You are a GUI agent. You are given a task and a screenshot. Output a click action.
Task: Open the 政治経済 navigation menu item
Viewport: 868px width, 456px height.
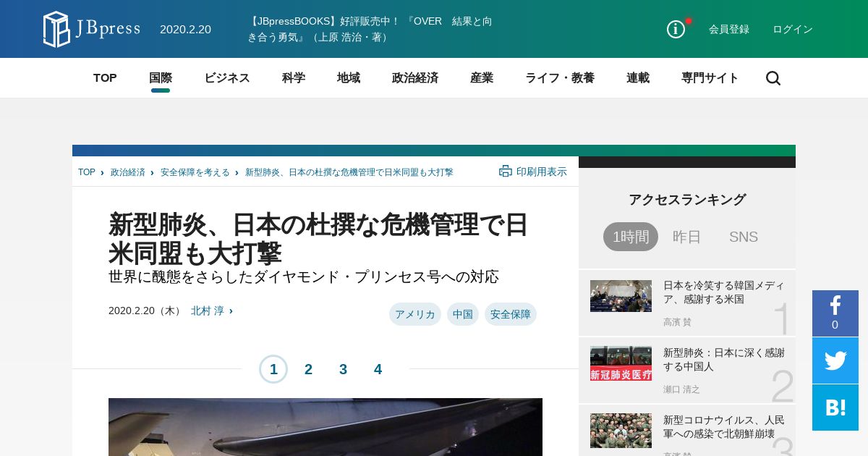[415, 78]
